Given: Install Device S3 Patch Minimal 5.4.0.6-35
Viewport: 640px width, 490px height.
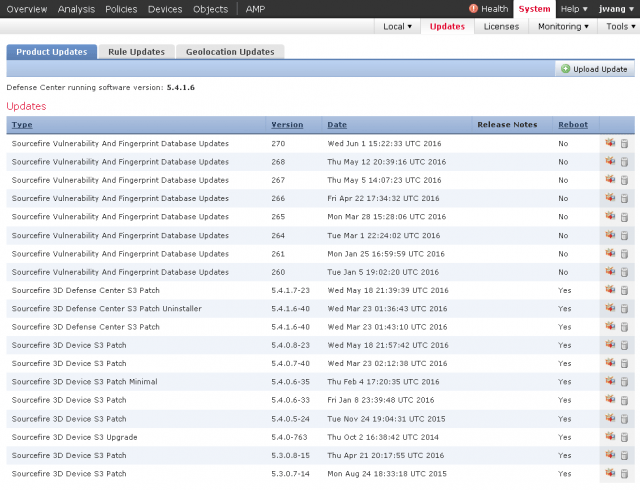Looking at the screenshot, I should (x=610, y=381).
